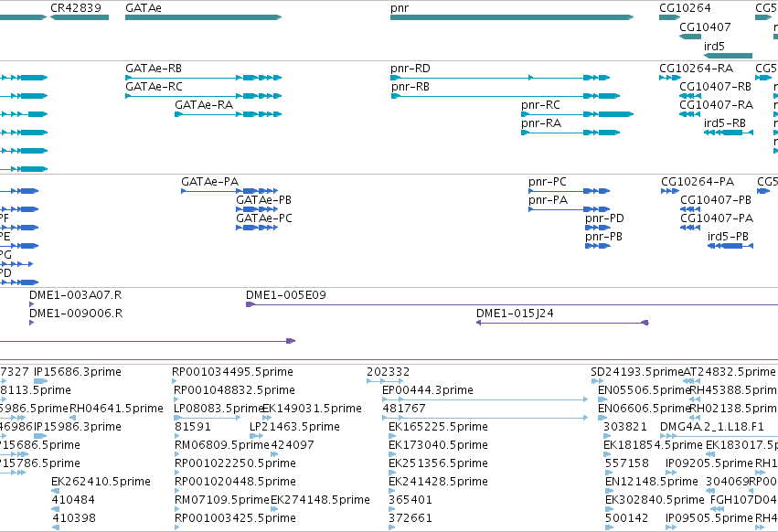778x532 pixels.
Task: Click EST RP001020448.5prime
Action: [x=235, y=482]
